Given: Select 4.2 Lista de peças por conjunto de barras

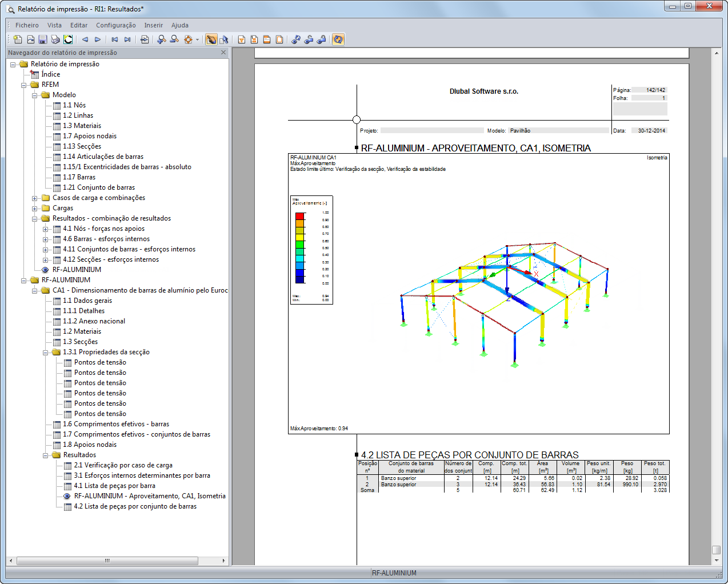Looking at the screenshot, I should pyautogui.click(x=135, y=506).
